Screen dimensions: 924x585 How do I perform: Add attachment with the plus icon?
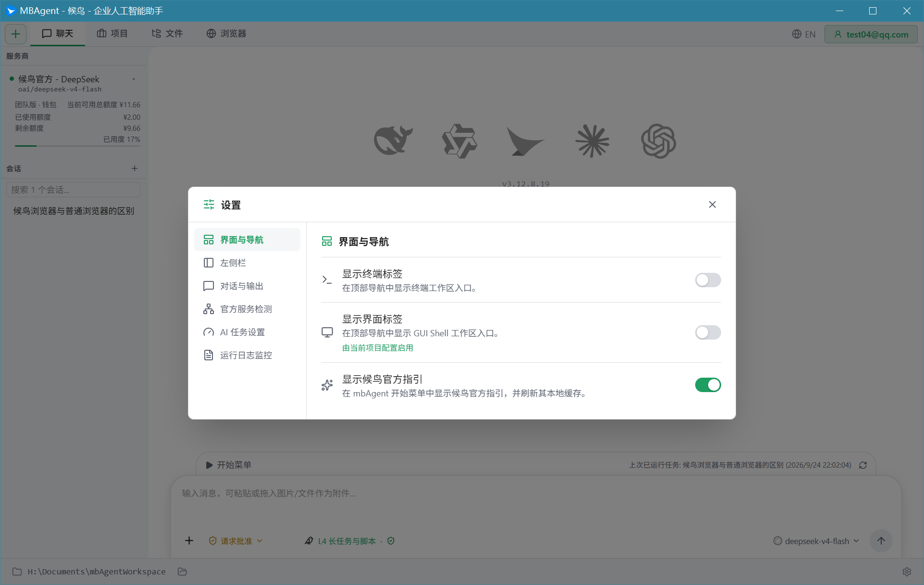189,541
